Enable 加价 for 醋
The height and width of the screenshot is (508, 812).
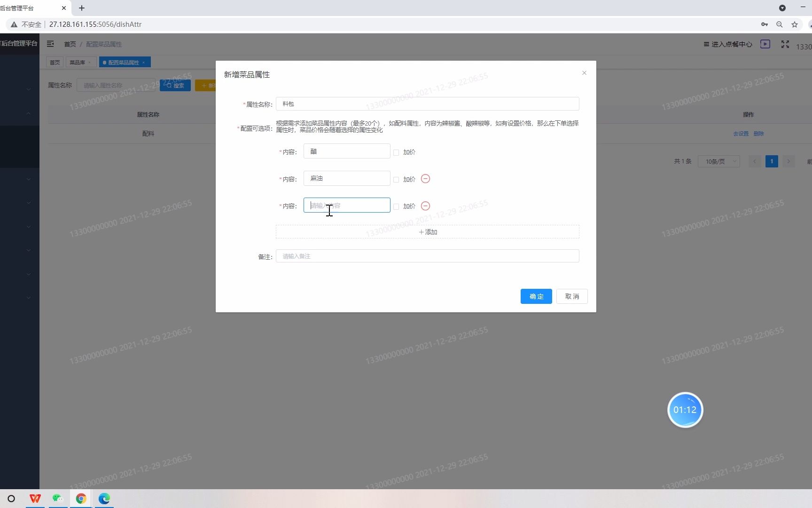396,152
